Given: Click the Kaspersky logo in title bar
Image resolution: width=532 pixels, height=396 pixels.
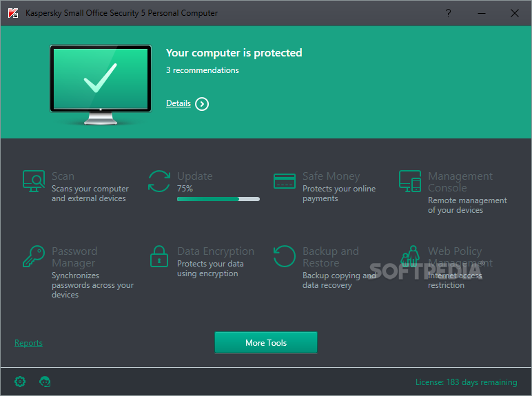Looking at the screenshot, I should [x=13, y=13].
